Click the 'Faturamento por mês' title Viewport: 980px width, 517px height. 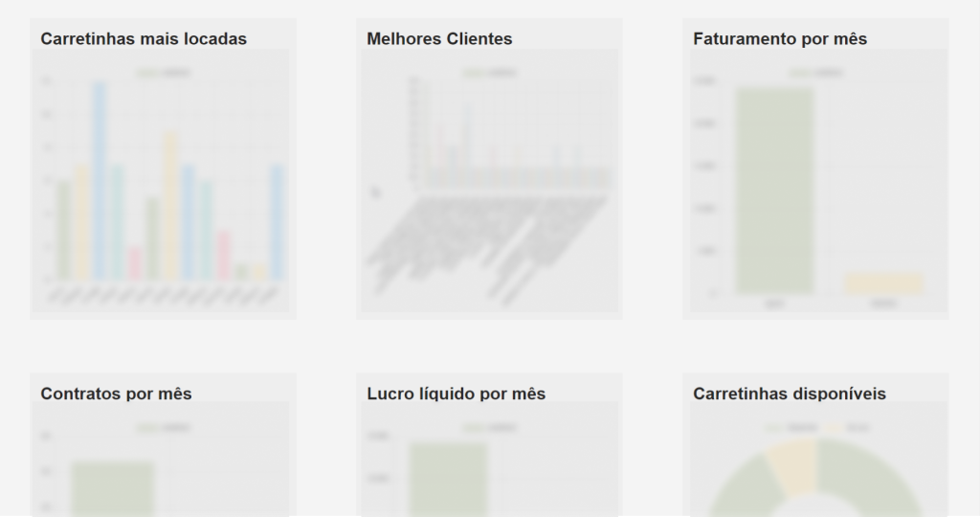point(780,38)
